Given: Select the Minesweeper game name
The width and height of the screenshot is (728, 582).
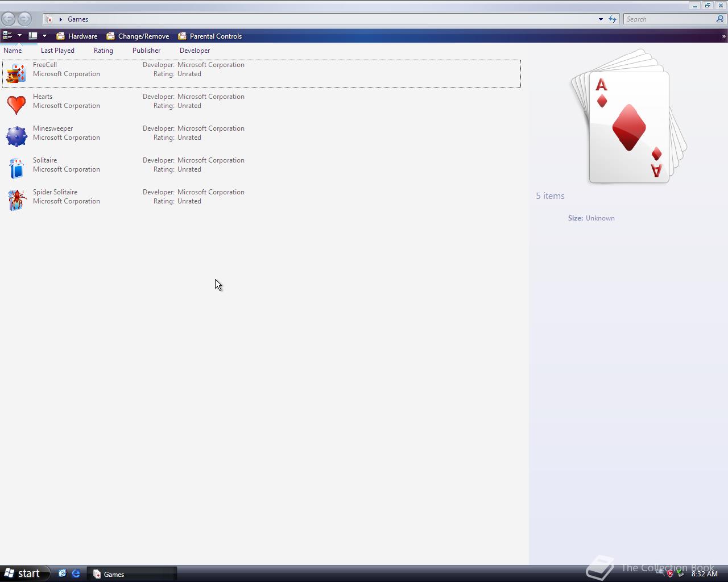Looking at the screenshot, I should tap(53, 128).
